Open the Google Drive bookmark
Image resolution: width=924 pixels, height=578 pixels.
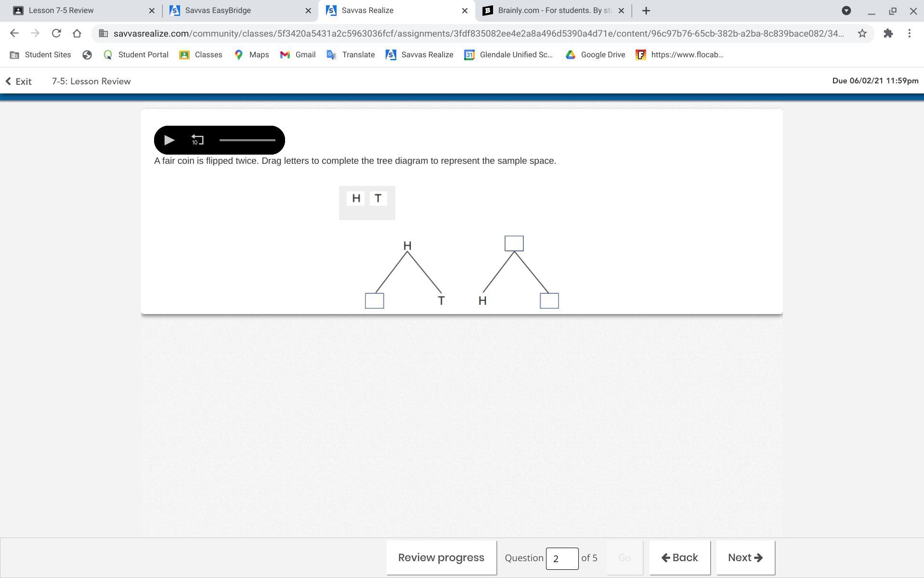pos(595,55)
